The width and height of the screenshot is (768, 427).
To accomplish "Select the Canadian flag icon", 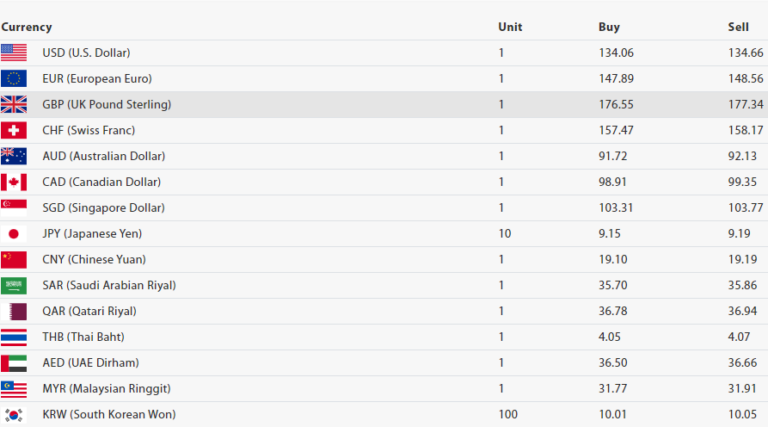I will (x=14, y=182).
